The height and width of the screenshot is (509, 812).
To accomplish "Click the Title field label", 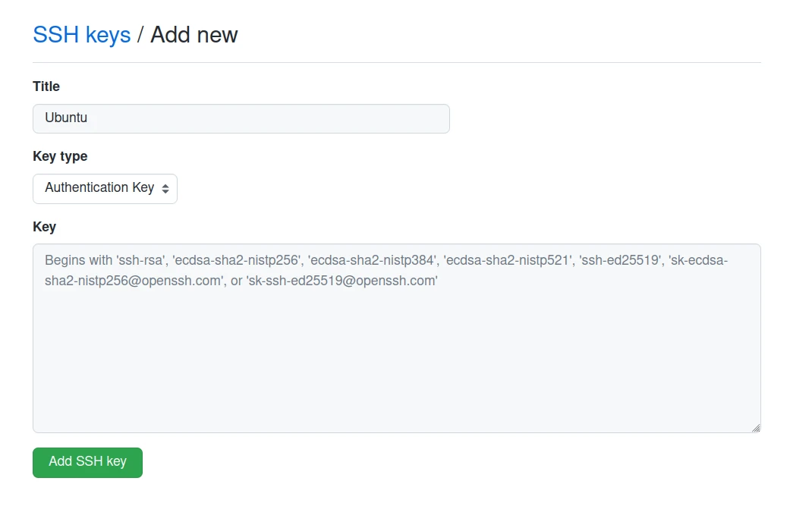I will (46, 86).
